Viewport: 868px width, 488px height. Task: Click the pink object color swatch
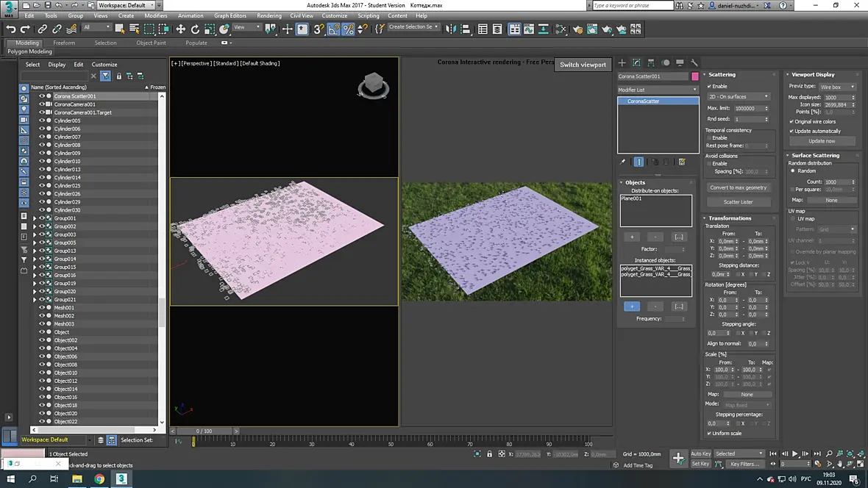[x=694, y=76]
